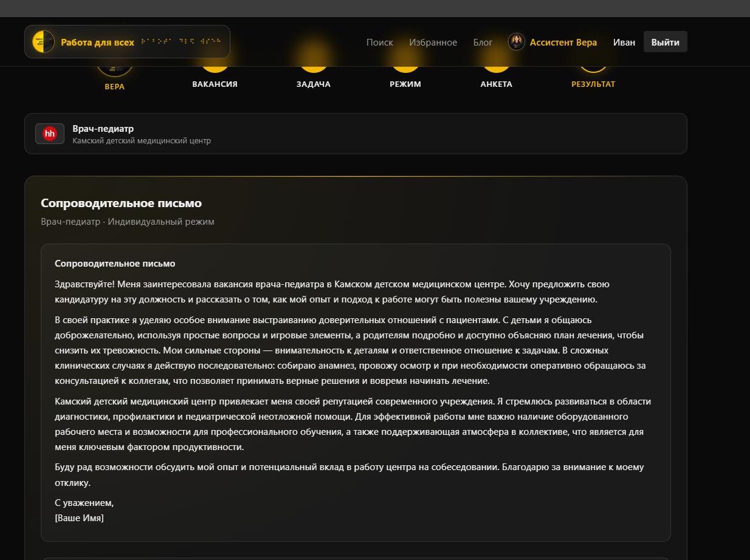Click the [Ваше Имя] placeholder

point(79,518)
